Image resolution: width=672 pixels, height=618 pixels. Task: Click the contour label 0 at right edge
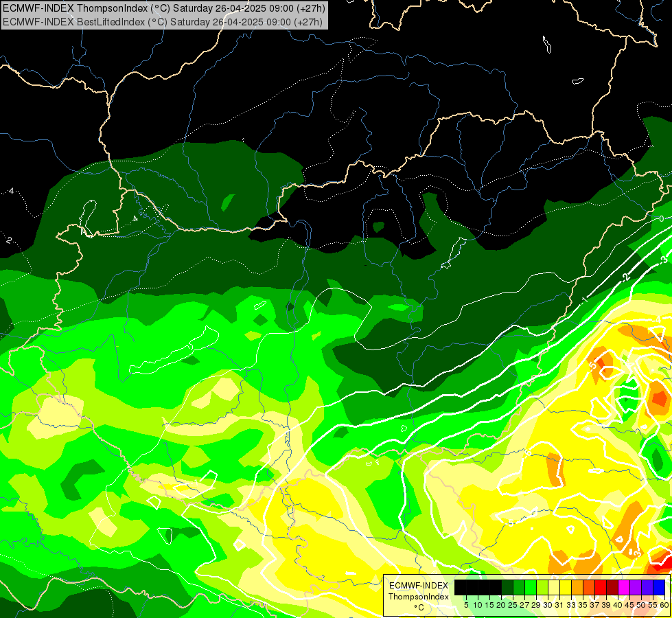tap(661, 219)
